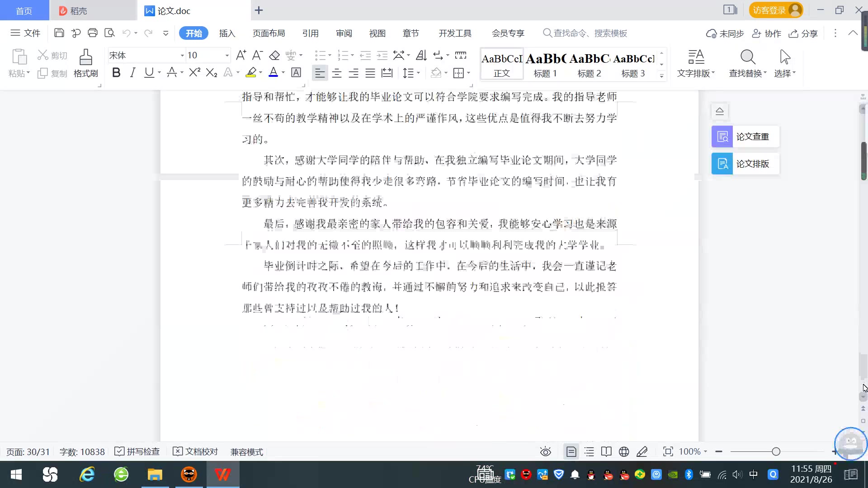Screen dimensions: 868x488
Task: Toggle Italic formatting button
Action: coord(132,73)
